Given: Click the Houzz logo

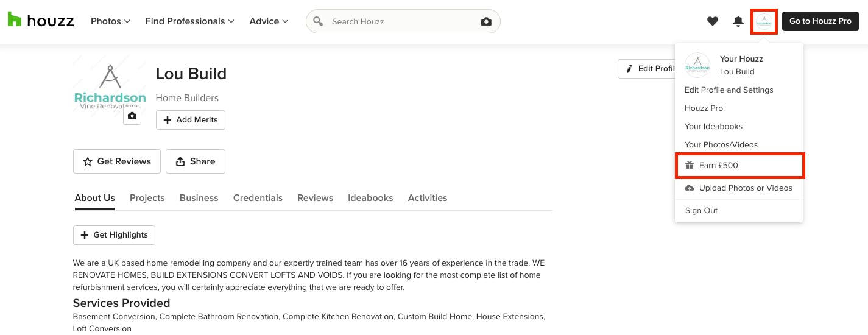Looking at the screenshot, I should [x=41, y=21].
